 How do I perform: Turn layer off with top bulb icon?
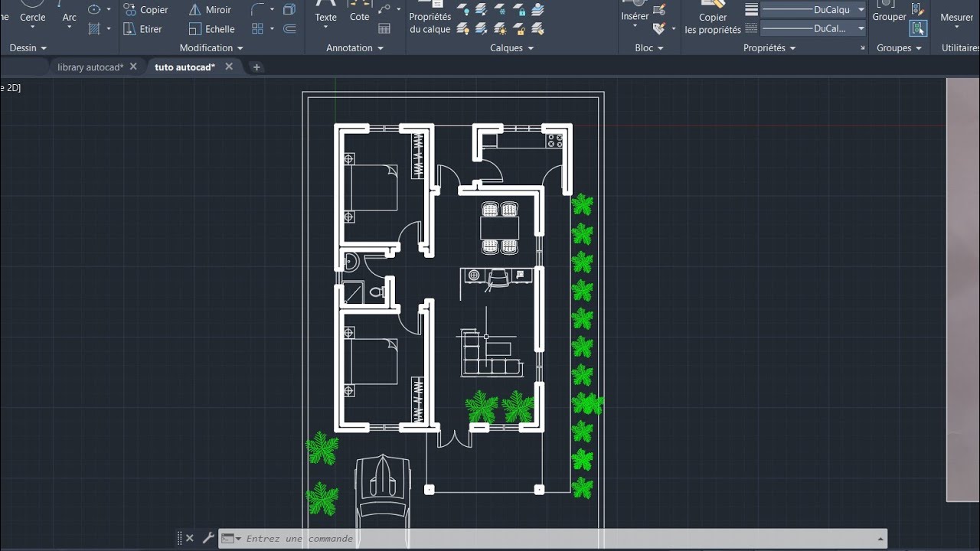[463, 9]
